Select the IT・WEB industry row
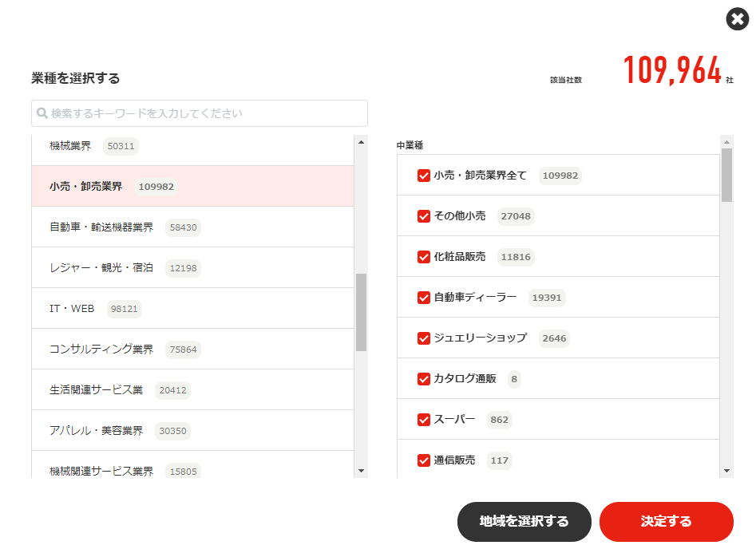Viewport: 756px width, 549px height. pos(193,309)
